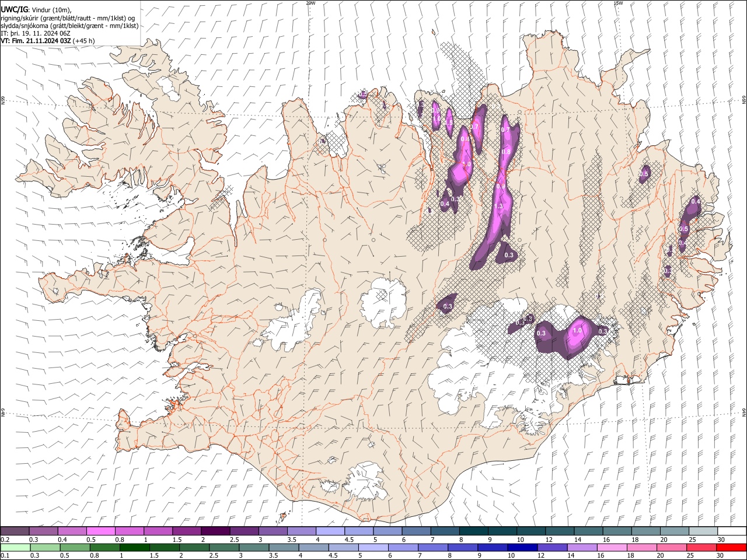The height and width of the screenshot is (560, 747).
Task: Click the '30' label on the rain scale
Action: 721,556
